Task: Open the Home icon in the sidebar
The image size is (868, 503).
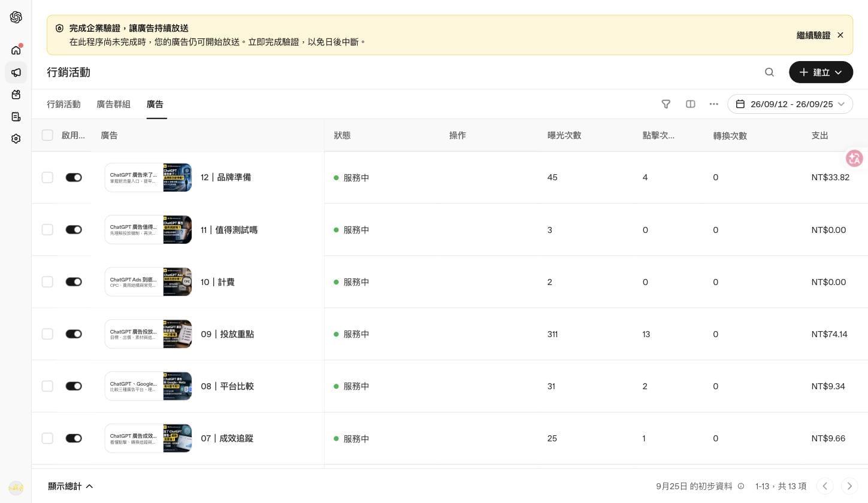Action: [x=16, y=50]
